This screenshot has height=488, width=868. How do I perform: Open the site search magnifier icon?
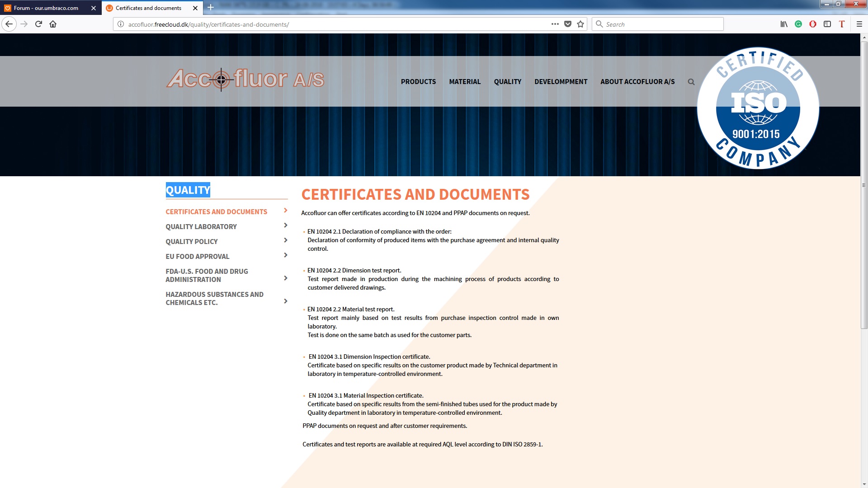[691, 82]
